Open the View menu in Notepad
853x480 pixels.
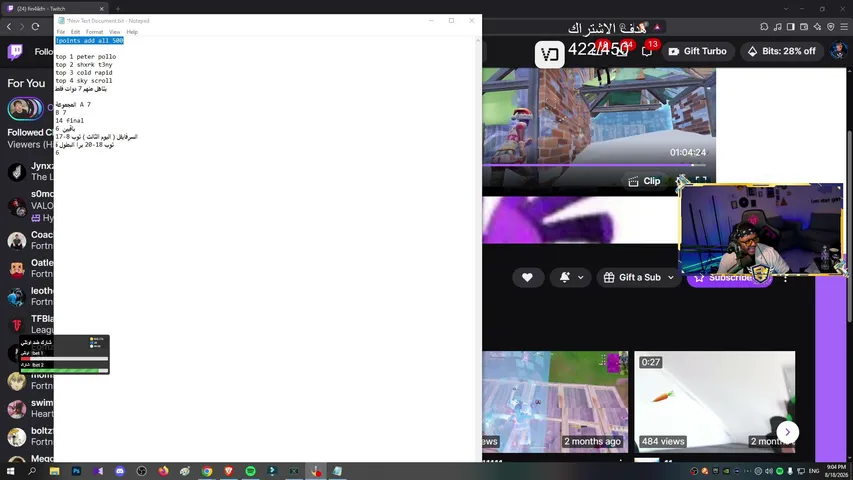(x=114, y=32)
